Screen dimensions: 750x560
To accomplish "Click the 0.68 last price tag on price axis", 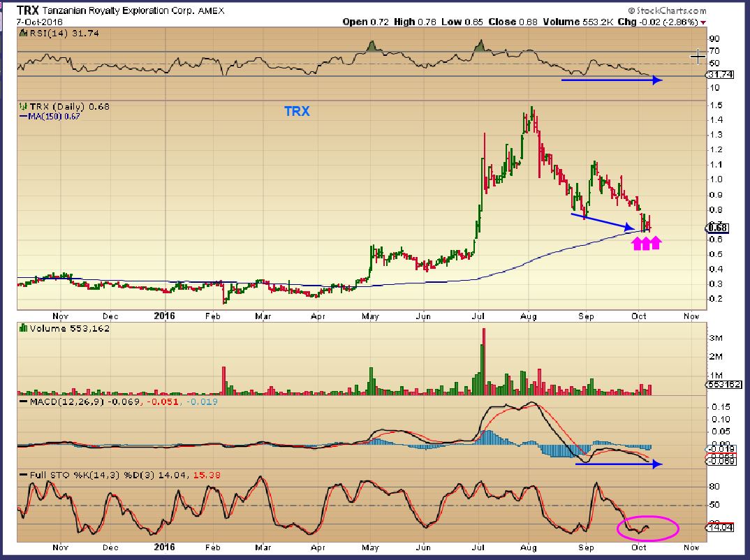I will pyautogui.click(x=717, y=228).
